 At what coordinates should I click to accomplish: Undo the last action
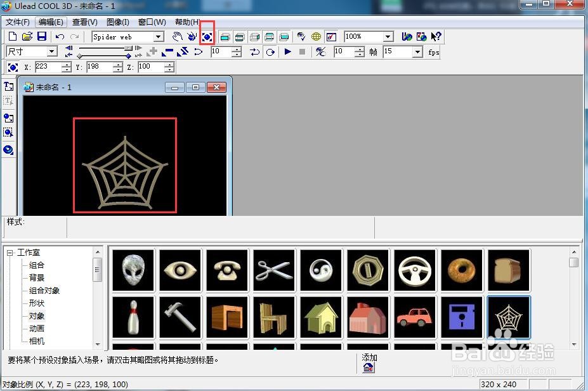tap(60, 36)
